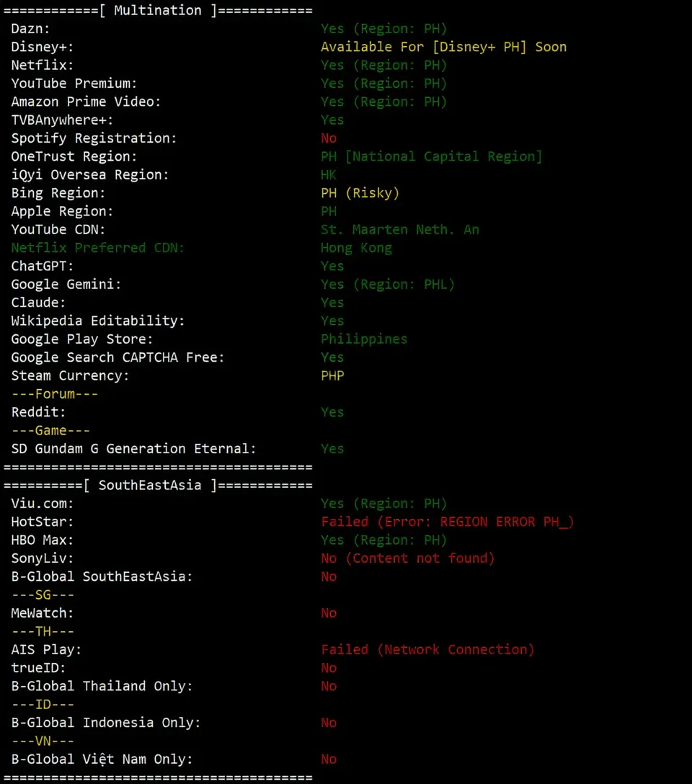
Task: Click the 'Netflix:' label
Action: [x=43, y=66]
